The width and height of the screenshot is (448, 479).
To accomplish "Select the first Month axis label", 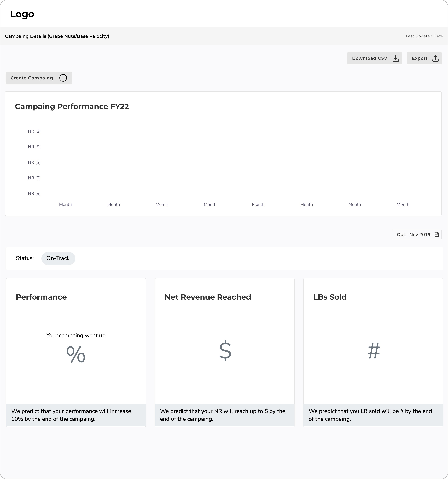I will (x=65, y=204).
